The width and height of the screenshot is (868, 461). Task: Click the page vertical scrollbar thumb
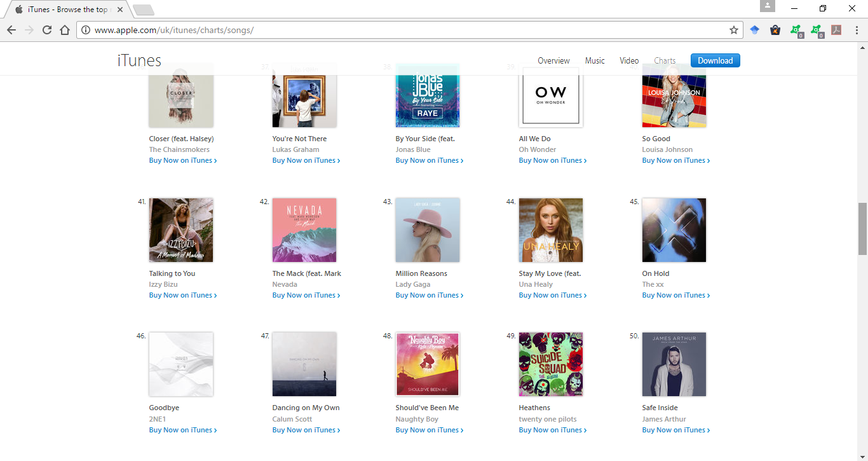click(x=862, y=229)
